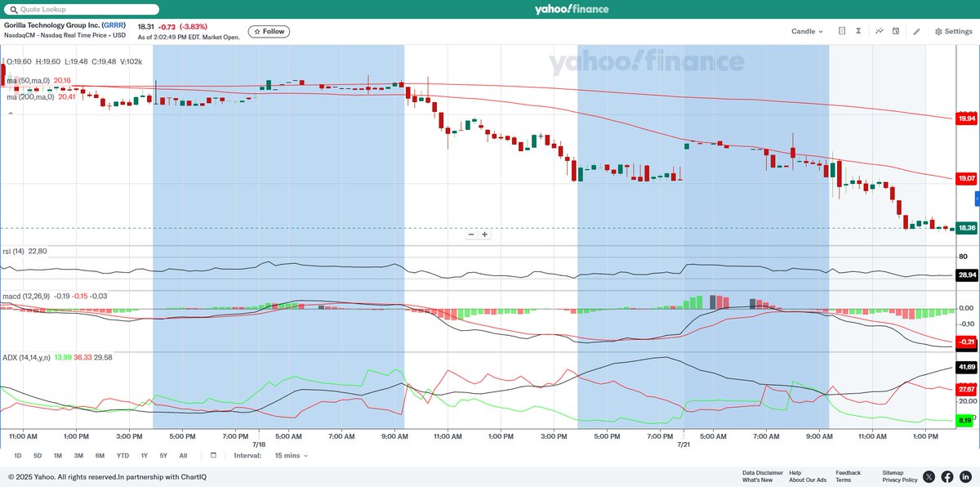
Task: Open Yahoo Finance Facebook icon
Action: pos(947,476)
